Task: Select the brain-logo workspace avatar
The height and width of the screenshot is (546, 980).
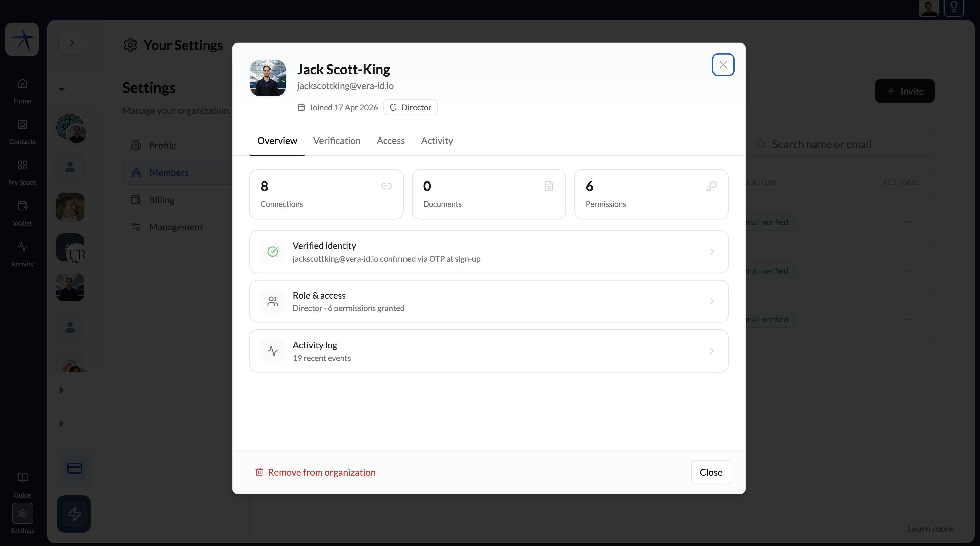Action: 70,128
